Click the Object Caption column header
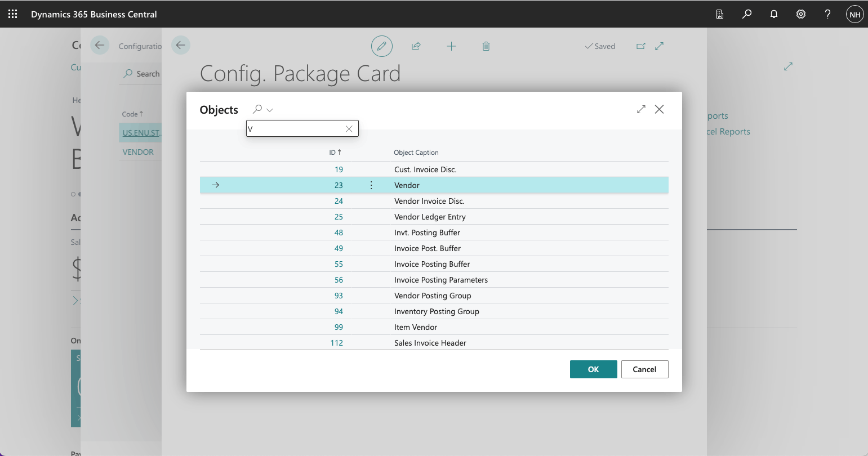Image resolution: width=868 pixels, height=456 pixels. 416,153
